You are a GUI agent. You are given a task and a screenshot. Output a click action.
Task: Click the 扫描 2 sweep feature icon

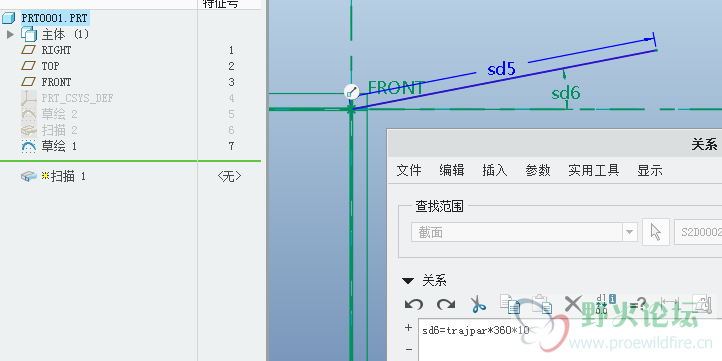point(29,130)
